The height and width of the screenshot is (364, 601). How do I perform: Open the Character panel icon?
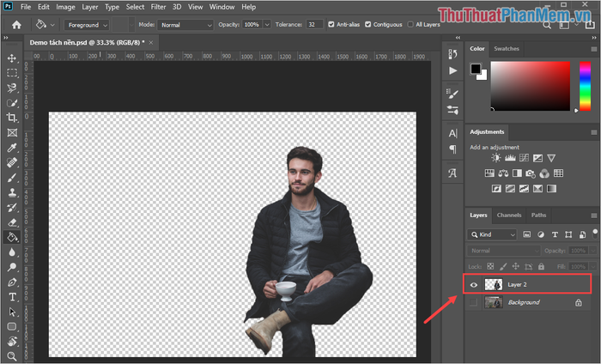[x=452, y=133]
